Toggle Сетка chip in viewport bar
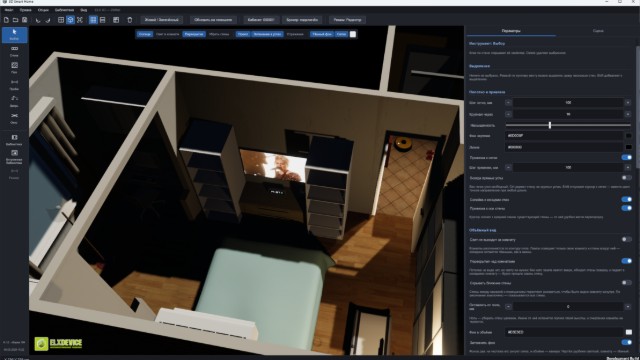The width and height of the screenshot is (640, 360). [341, 34]
